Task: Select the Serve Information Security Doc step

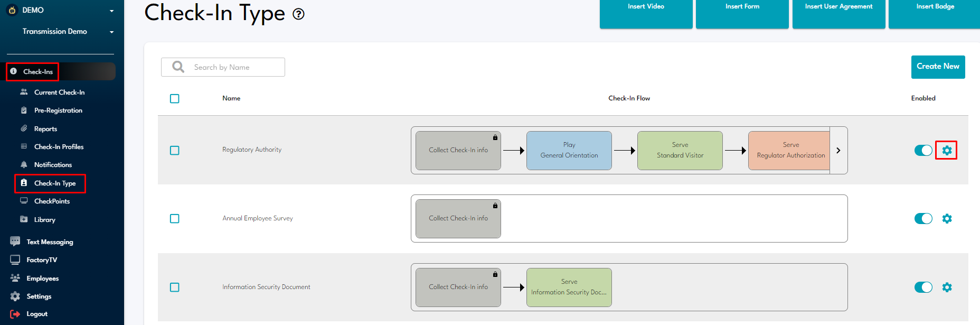Action: [x=569, y=287]
